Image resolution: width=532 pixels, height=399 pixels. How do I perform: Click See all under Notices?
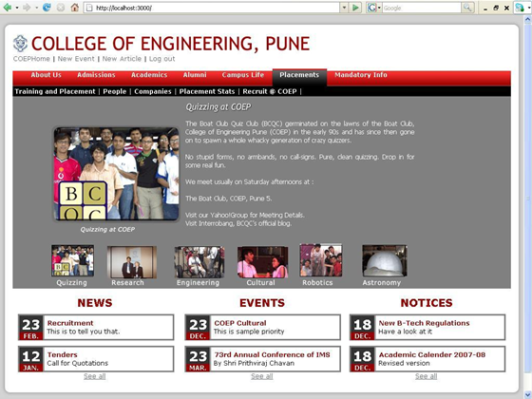(427, 376)
